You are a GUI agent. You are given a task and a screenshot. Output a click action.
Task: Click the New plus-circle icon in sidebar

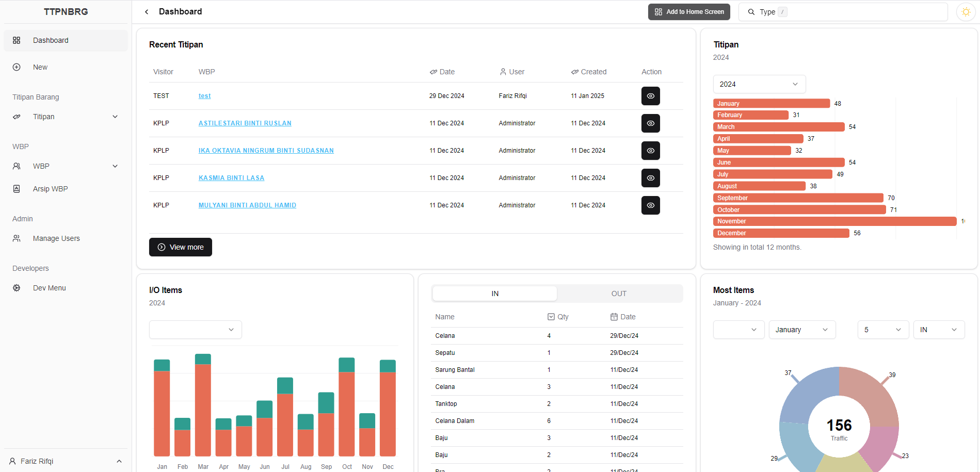(x=17, y=67)
